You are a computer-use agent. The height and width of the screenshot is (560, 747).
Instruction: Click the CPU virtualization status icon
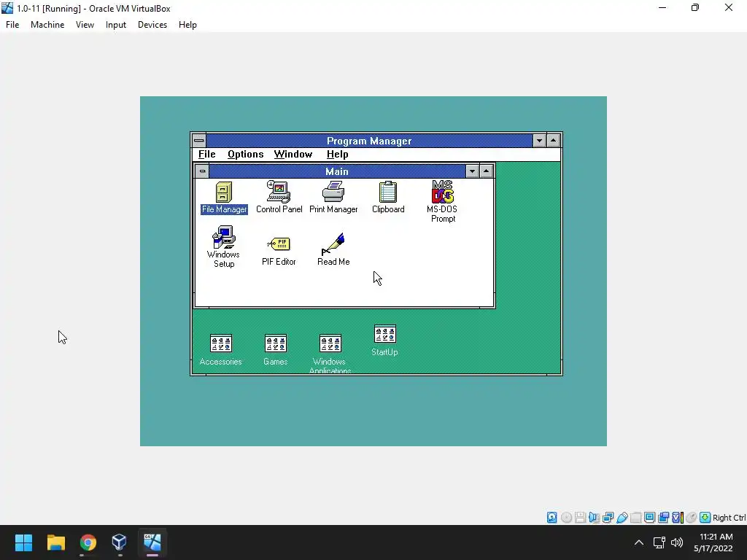point(677,518)
